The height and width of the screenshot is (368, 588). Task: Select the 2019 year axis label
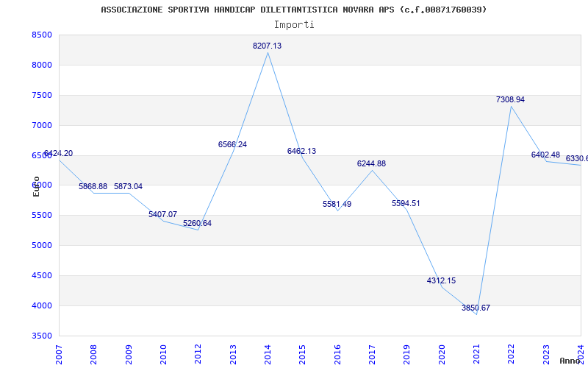pos(407,354)
